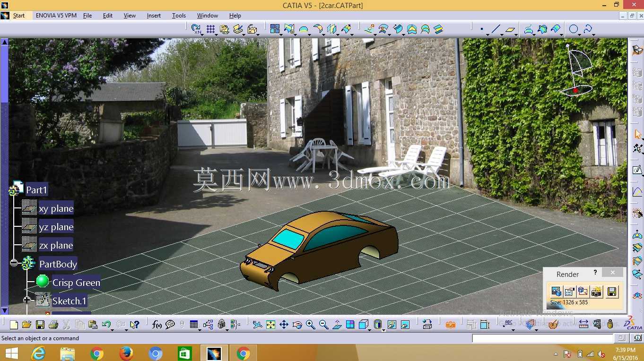Open the Tools menu

coord(179,16)
